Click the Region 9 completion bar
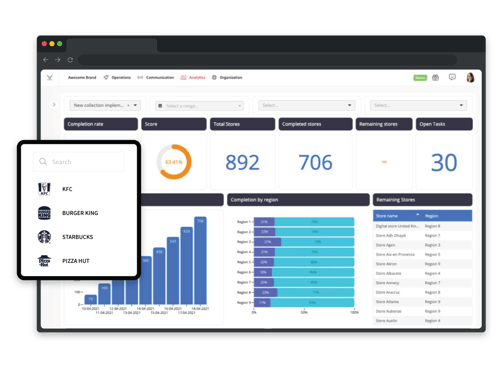The height and width of the screenshot is (391, 500). [x=304, y=303]
